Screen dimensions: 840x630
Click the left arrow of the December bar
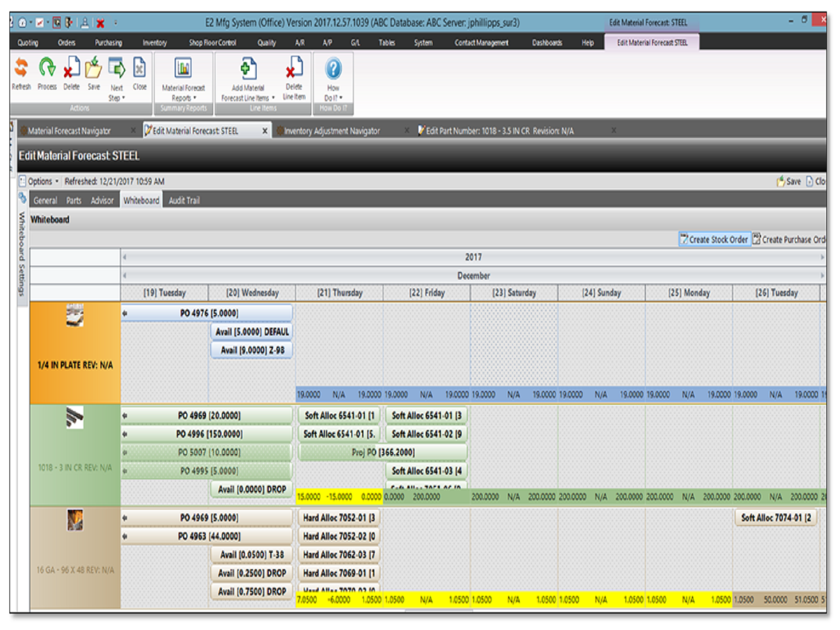click(124, 276)
